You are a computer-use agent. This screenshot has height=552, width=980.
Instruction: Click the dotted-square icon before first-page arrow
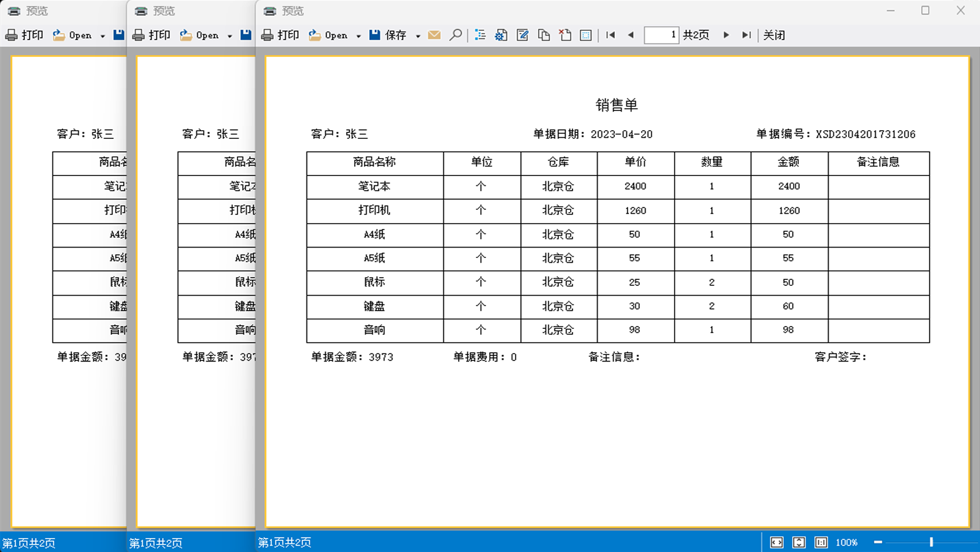click(586, 35)
